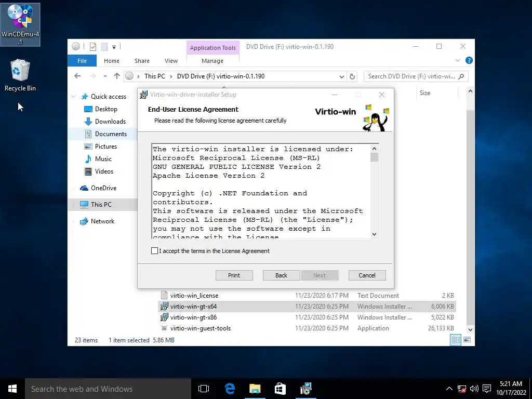532x399 pixels.
Task: Open Music in the navigation pane
Action: 98,159
